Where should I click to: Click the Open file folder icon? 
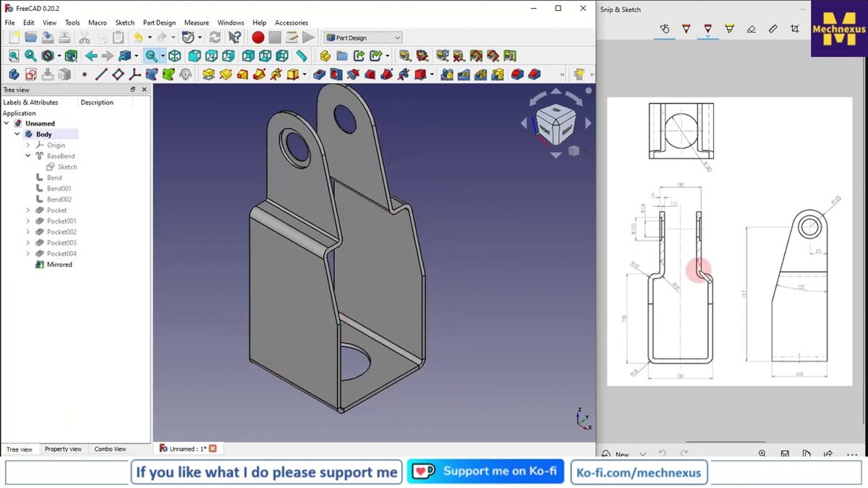pyautogui.click(x=31, y=38)
